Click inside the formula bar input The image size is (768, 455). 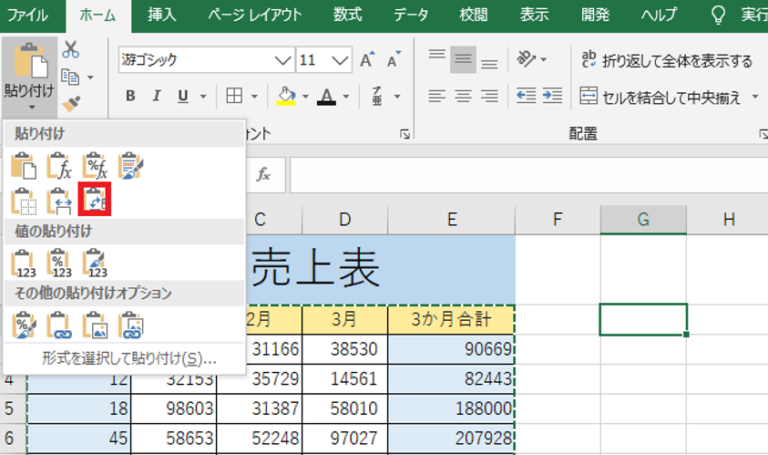[x=529, y=174]
